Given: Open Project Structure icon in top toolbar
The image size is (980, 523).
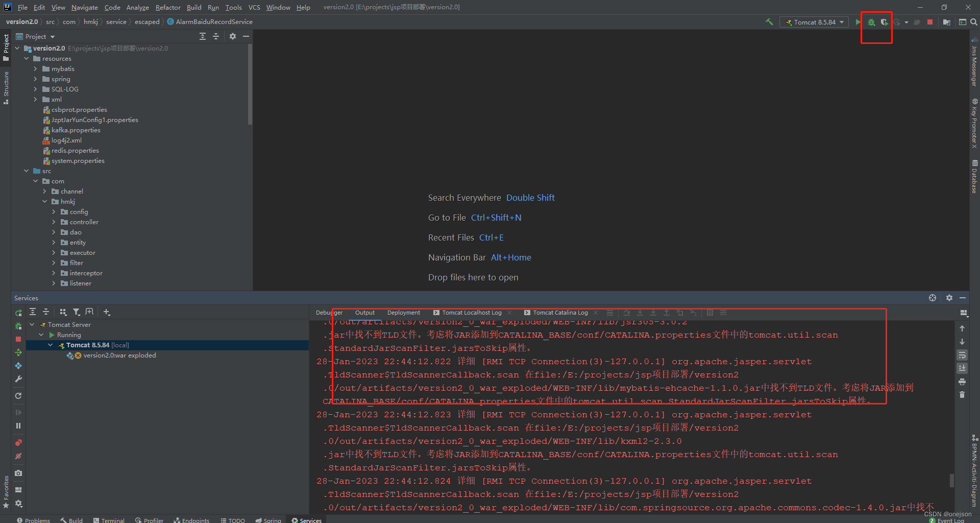Looking at the screenshot, I should tap(947, 22).
